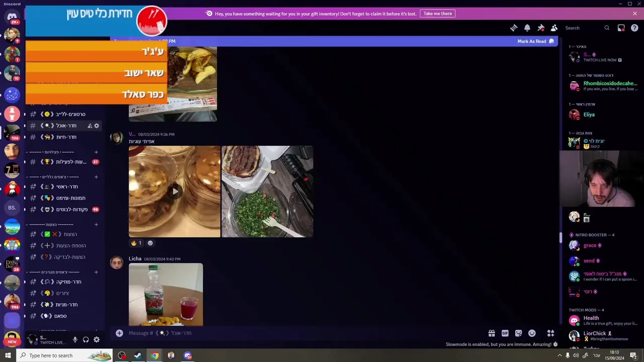This screenshot has height=362, width=644.
Task: Open channel הוספת-הצעות
Action: click(64, 245)
